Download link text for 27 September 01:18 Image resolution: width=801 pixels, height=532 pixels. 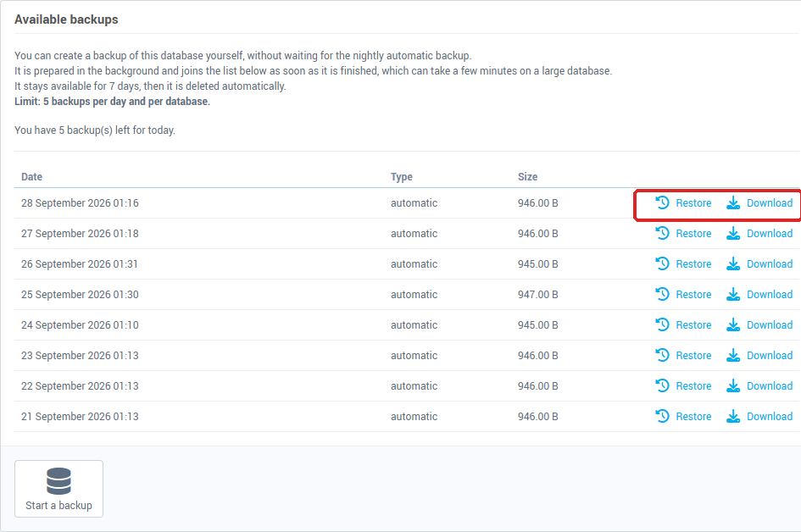pos(770,234)
